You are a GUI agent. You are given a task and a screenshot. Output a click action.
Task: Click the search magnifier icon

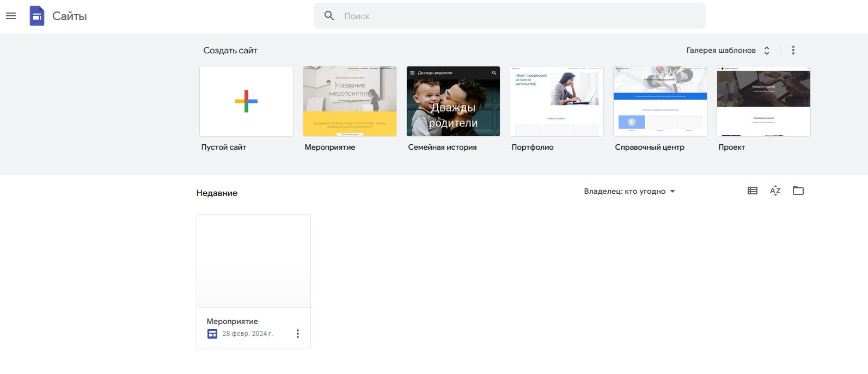pyautogui.click(x=329, y=16)
